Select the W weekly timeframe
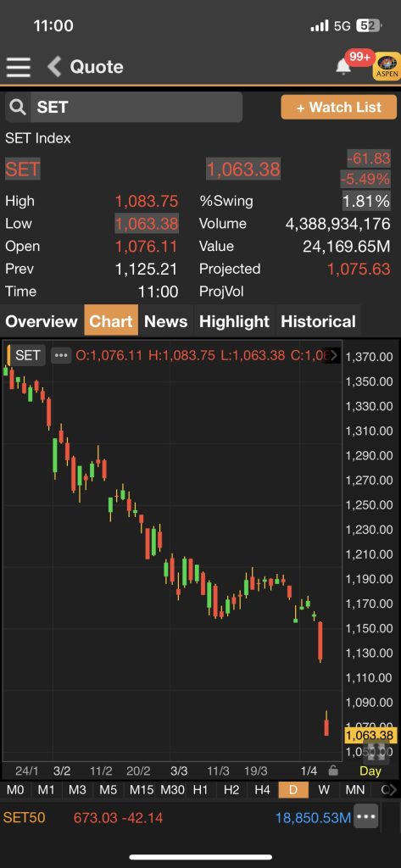 coord(325,790)
